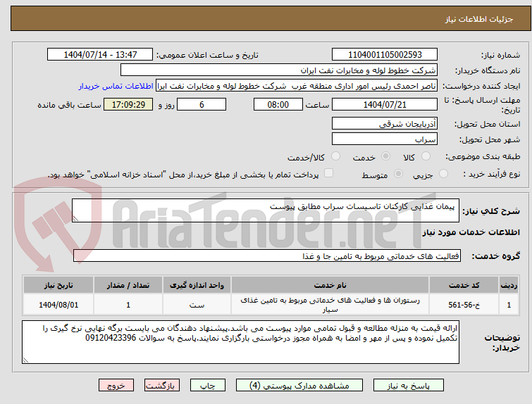
Task: Click the خروج exit button
Action: [x=116, y=386]
